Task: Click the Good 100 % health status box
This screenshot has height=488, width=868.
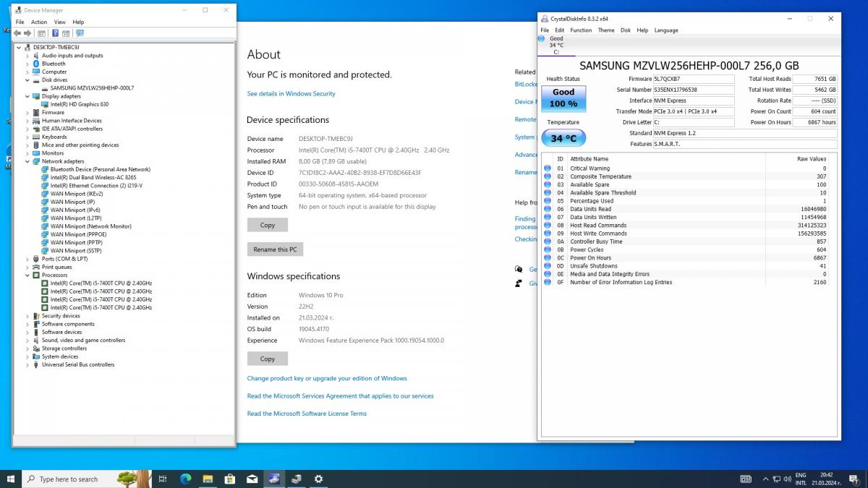Action: pos(563,98)
